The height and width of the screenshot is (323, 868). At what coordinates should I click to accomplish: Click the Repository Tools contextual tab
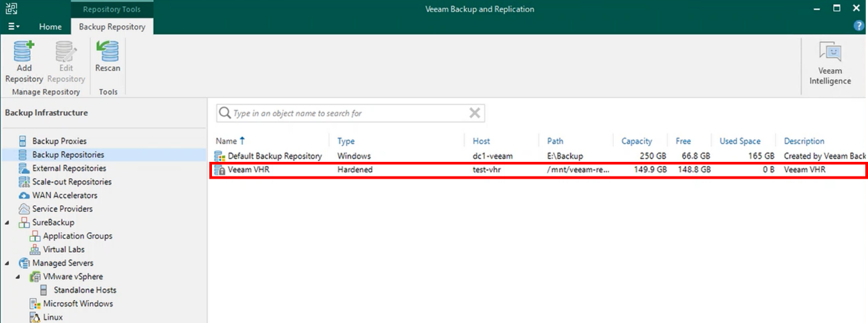(112, 9)
